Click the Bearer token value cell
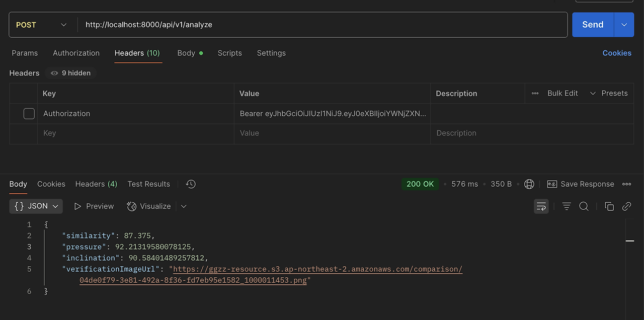This screenshot has width=644, height=320. tap(332, 114)
